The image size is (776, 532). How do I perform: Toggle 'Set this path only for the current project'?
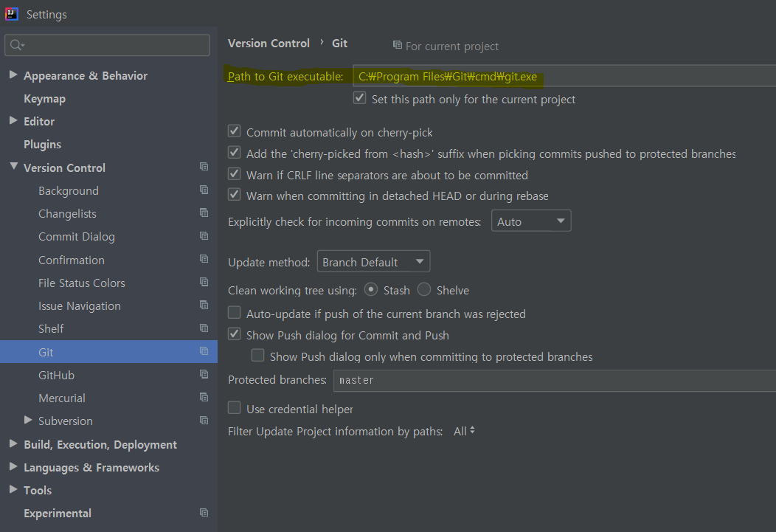(x=360, y=98)
